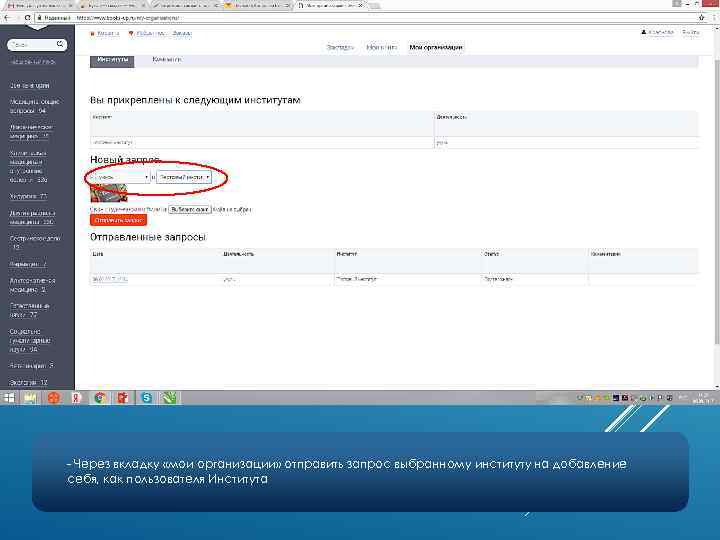This screenshot has width=720, height=540.
Task: Open the role dropdown under Новый запрос
Action: click(x=120, y=177)
